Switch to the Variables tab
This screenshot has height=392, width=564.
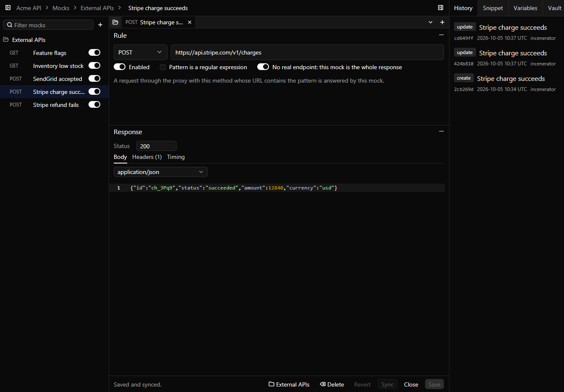tap(525, 8)
